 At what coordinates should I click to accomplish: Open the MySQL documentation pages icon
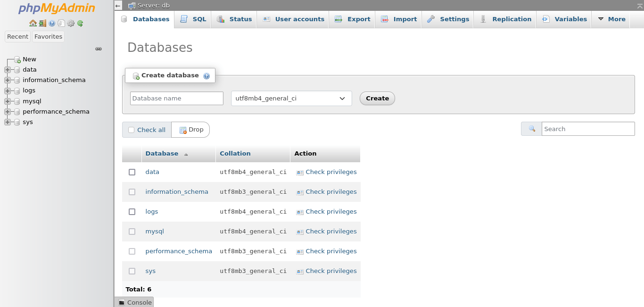61,23
